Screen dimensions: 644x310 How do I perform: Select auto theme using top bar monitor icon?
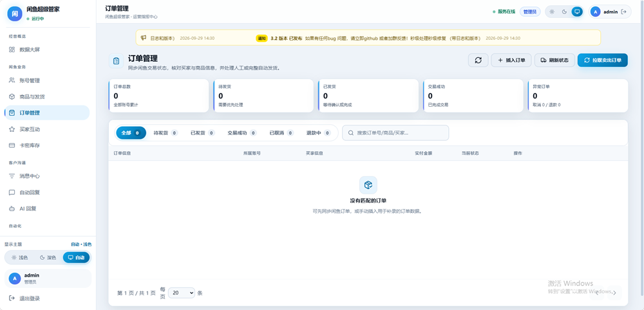coord(577,12)
